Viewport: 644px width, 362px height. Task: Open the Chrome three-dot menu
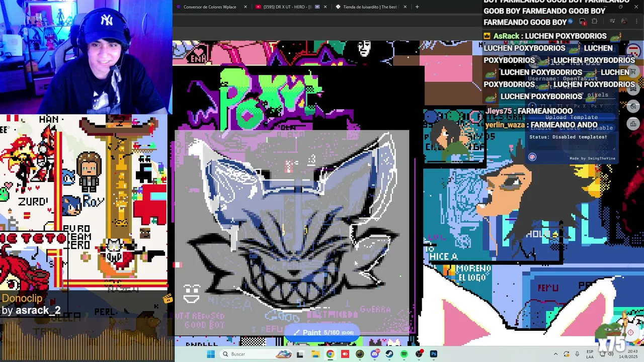click(636, 22)
